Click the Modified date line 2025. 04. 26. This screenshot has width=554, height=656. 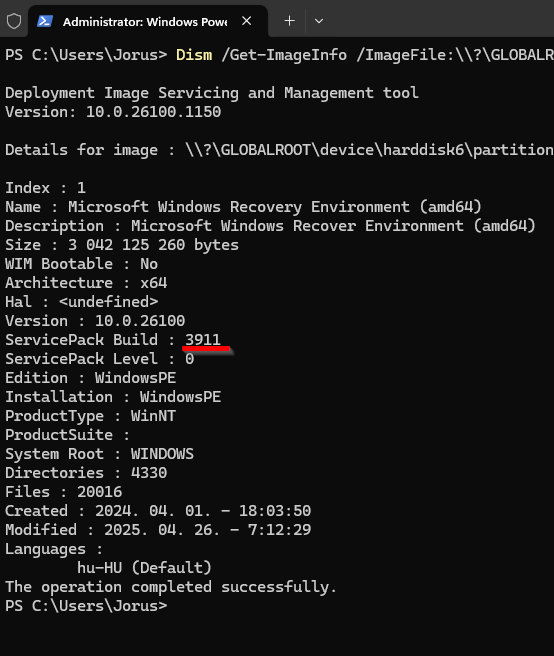pos(158,530)
